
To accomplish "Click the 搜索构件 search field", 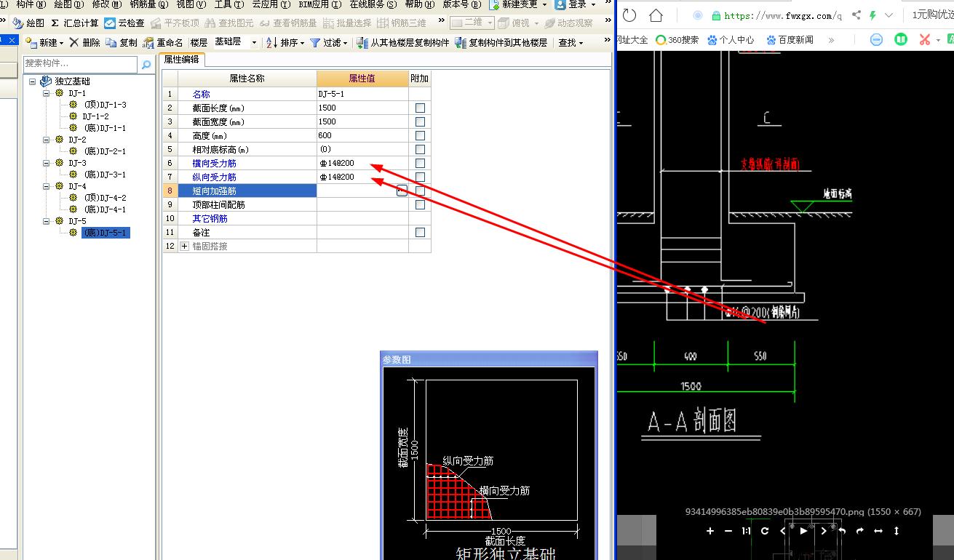I will pos(79,65).
